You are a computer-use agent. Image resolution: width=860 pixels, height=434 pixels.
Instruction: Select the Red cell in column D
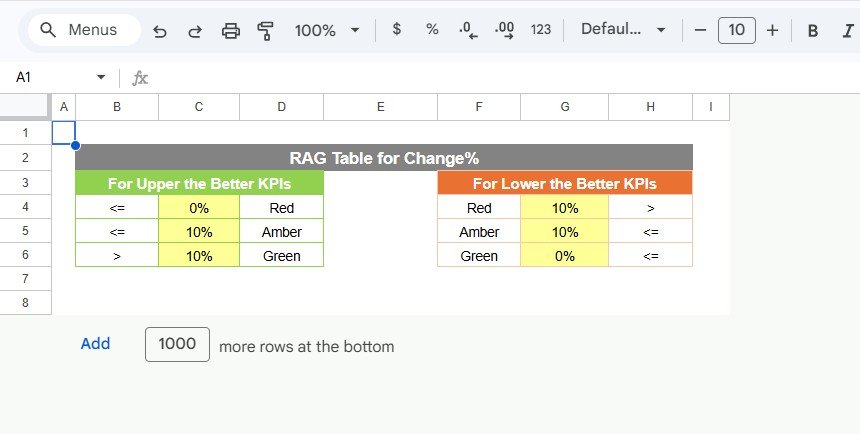point(282,207)
